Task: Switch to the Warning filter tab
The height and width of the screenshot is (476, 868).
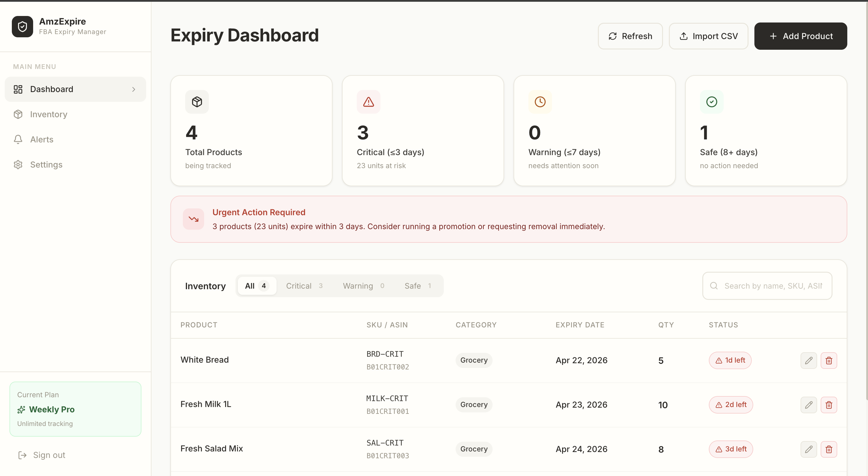Action: point(364,286)
